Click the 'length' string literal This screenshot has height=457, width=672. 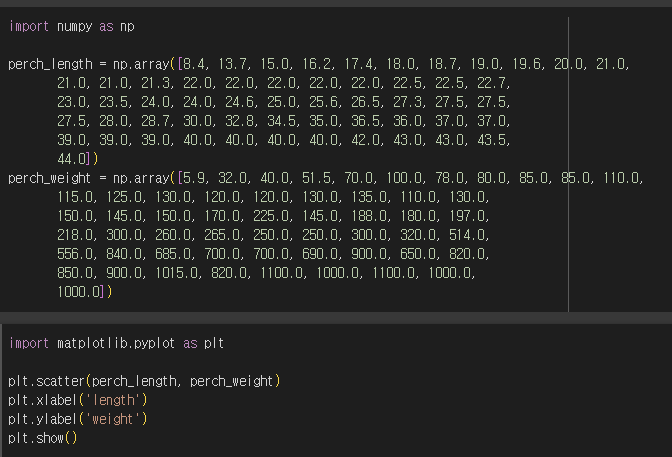113,400
